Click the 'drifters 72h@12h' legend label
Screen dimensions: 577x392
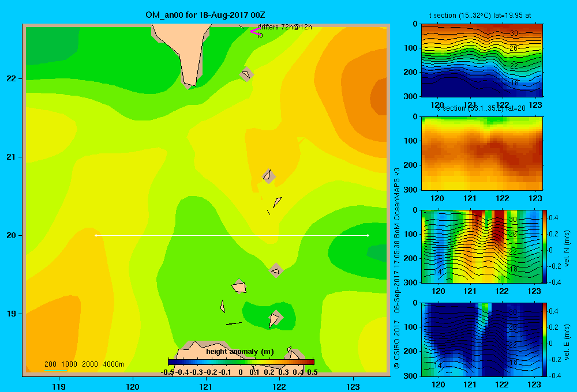click(284, 27)
